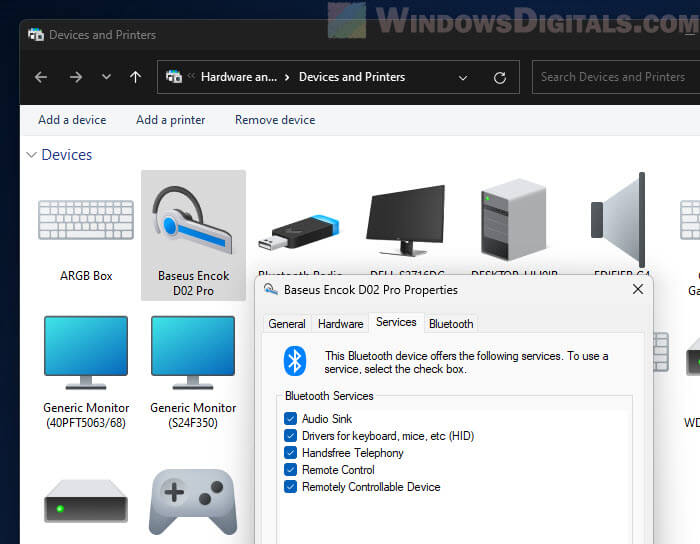Refresh the Devices and Printers view
The width and height of the screenshot is (700, 544).
point(500,78)
